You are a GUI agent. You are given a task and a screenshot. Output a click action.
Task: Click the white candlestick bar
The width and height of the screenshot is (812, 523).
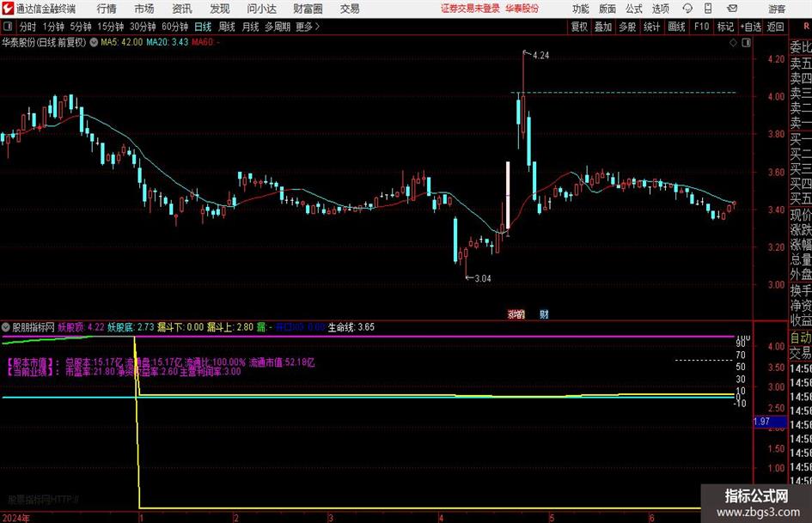(x=508, y=195)
